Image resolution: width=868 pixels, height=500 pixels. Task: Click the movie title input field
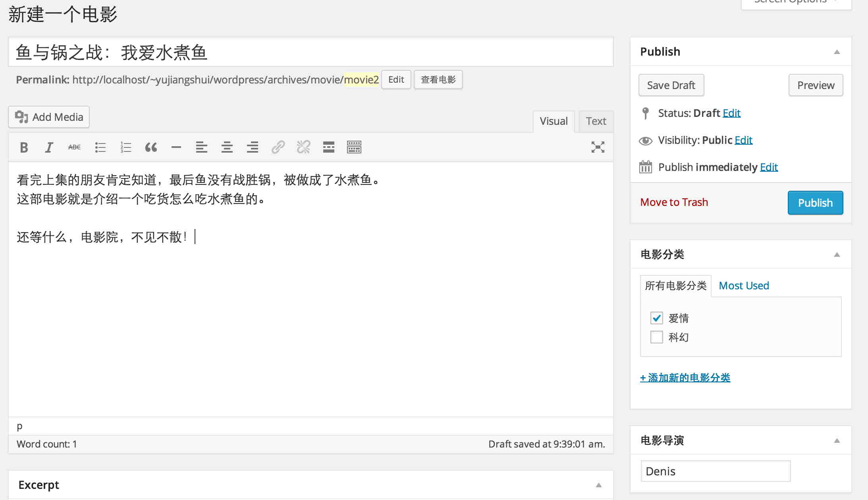click(x=311, y=52)
